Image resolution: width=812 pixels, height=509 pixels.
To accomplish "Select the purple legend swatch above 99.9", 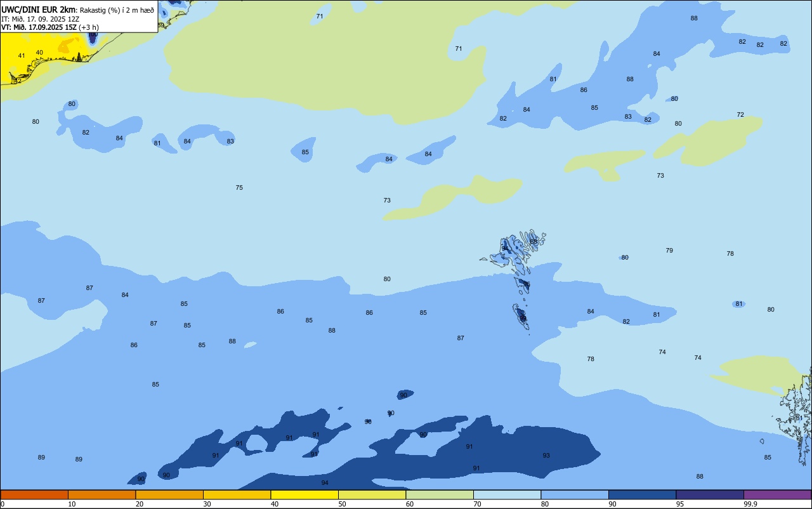I will pos(777,494).
